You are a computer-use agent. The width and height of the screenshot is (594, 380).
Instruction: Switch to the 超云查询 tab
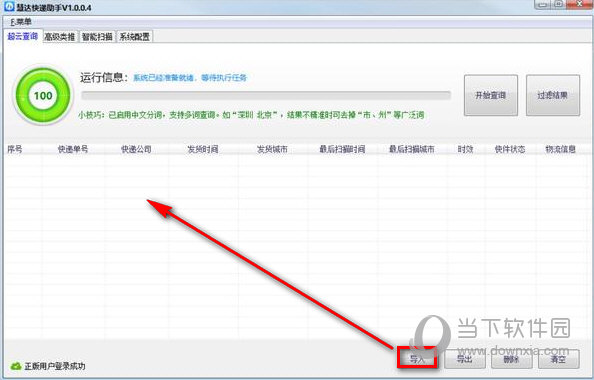coord(23,36)
